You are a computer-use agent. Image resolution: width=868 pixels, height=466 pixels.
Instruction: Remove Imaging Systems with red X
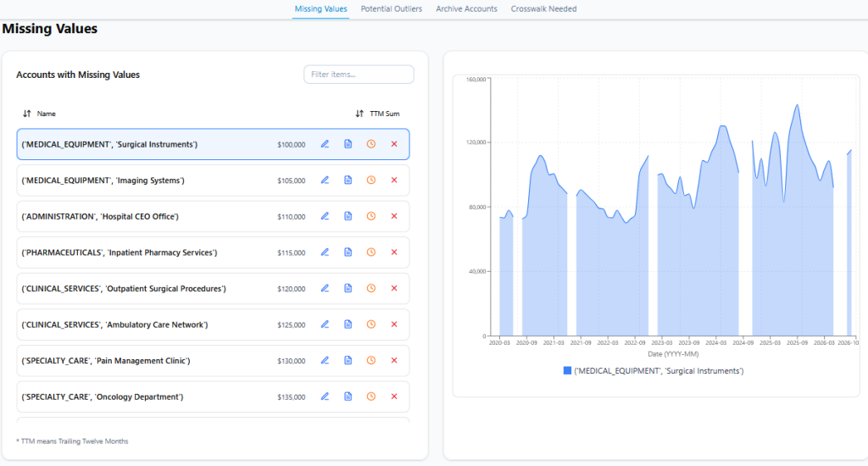pyautogui.click(x=394, y=180)
